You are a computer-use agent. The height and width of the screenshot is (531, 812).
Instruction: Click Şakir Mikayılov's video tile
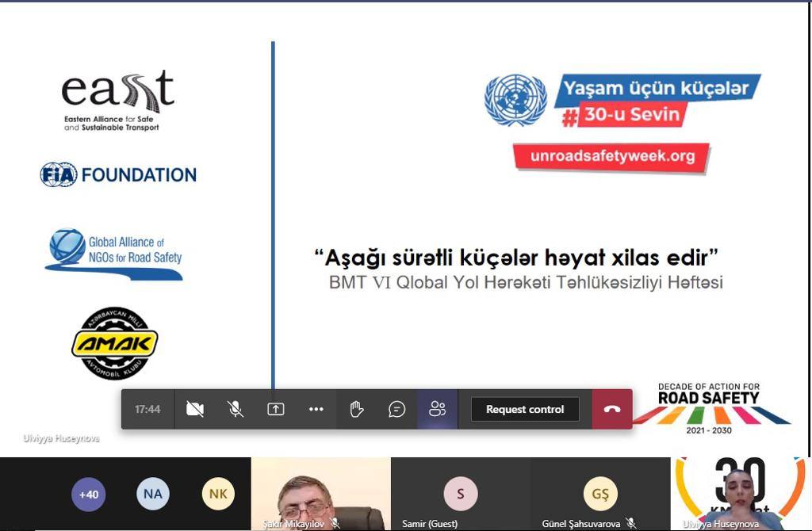pyautogui.click(x=320, y=495)
